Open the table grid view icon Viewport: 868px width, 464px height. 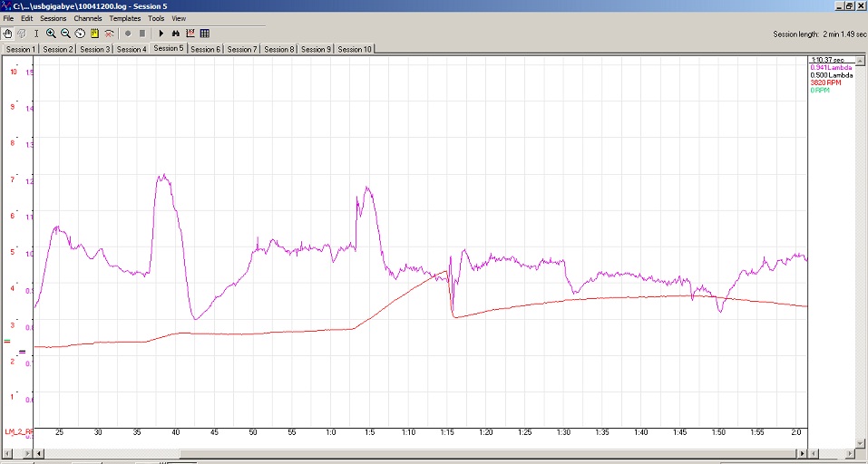[204, 34]
